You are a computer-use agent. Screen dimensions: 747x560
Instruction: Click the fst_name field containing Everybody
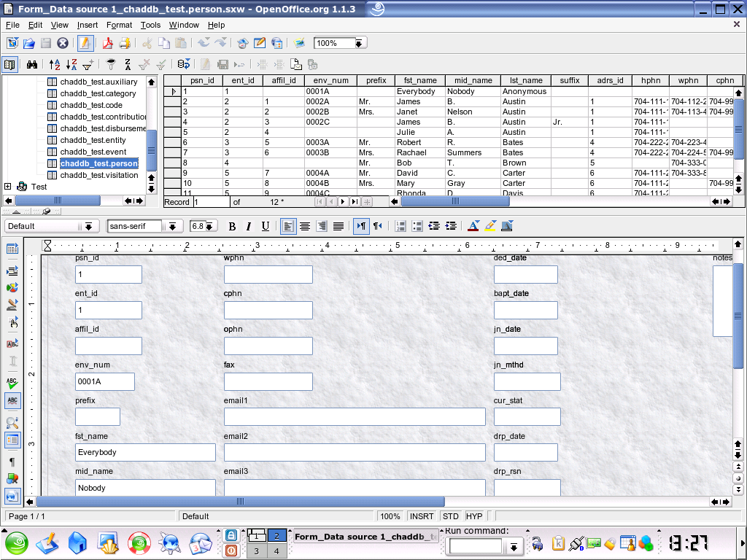tap(145, 452)
